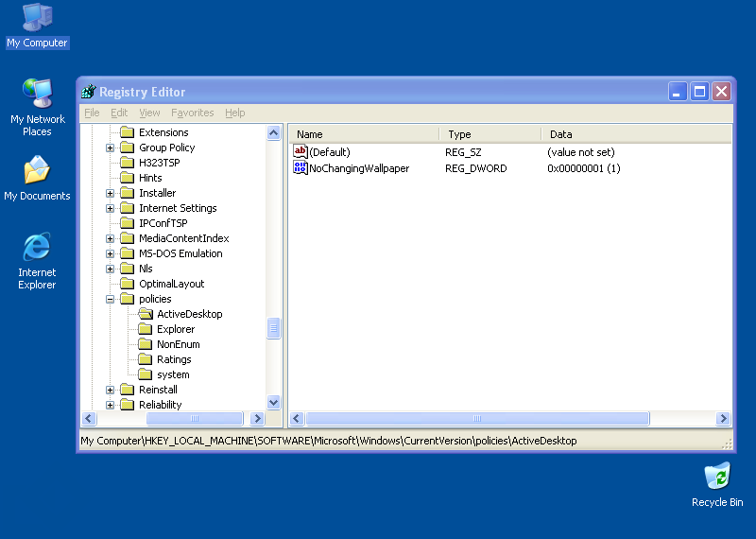Expand the Reliability key
This screenshot has width=756, height=539.
tap(110, 405)
